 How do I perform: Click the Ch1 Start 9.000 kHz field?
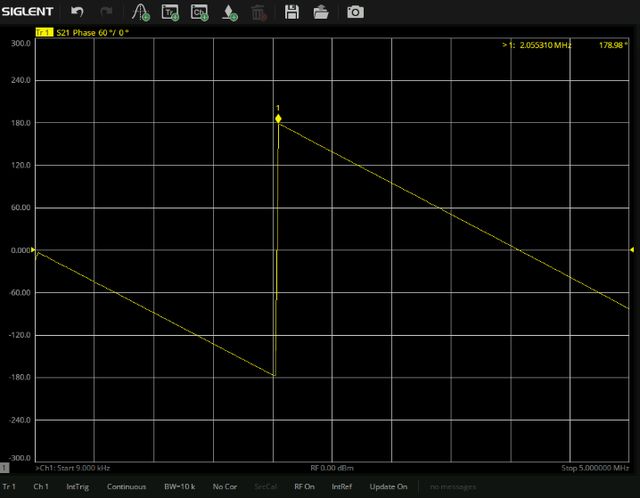click(73, 468)
